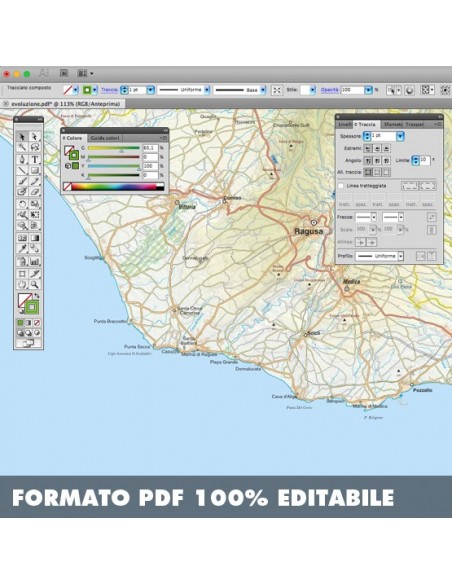
Task: Click the recolor artwork wheel icon
Action: pyautogui.click(x=410, y=90)
